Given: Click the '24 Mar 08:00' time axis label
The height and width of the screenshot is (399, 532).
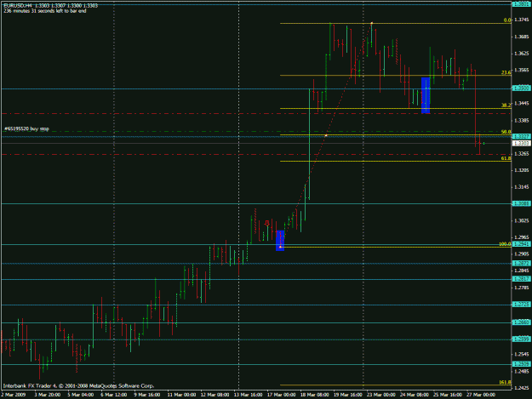Looking at the screenshot, I should [415, 395].
